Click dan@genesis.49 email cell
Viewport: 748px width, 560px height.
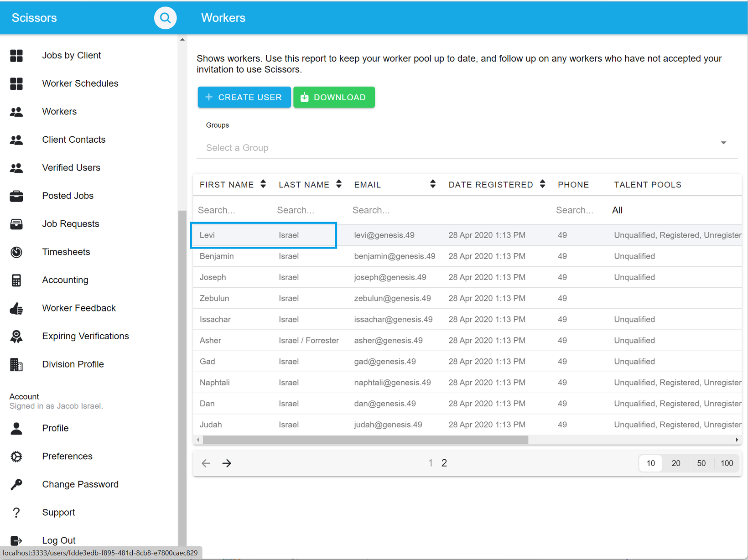pyautogui.click(x=385, y=404)
